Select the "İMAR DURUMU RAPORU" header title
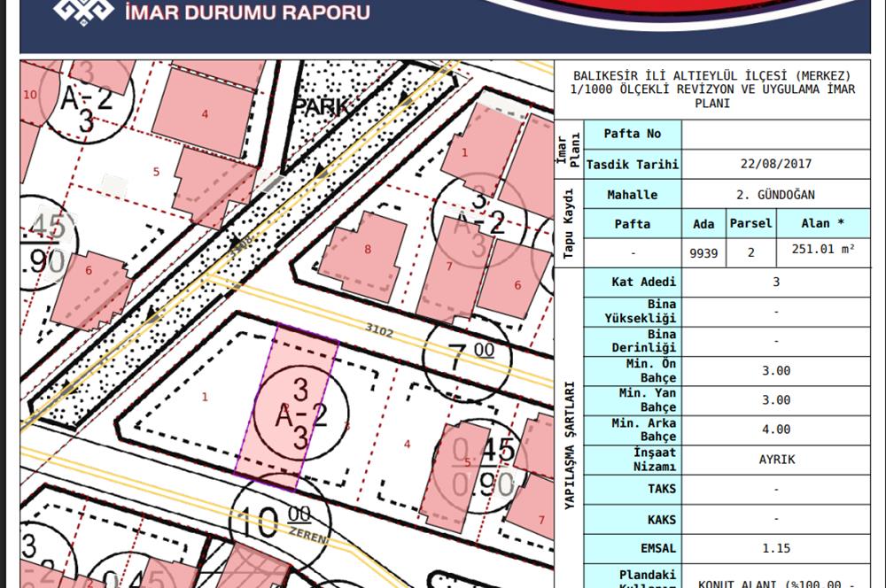 (x=247, y=12)
